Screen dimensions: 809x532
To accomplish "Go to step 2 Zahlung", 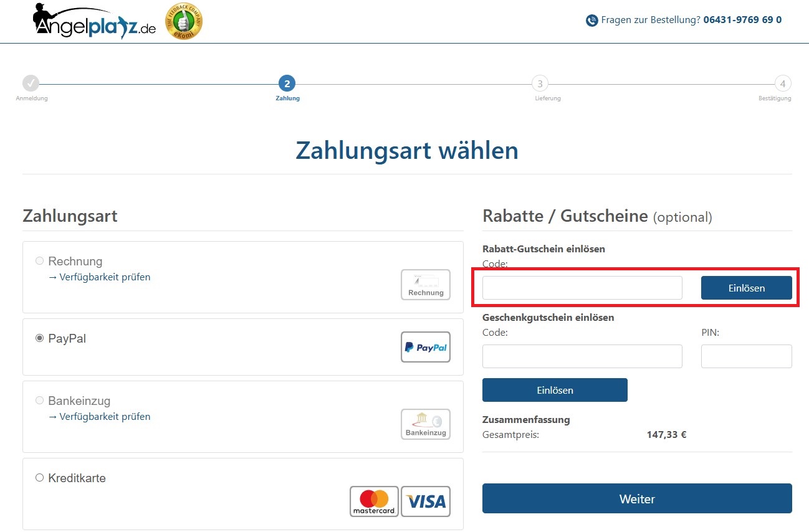I will (287, 83).
